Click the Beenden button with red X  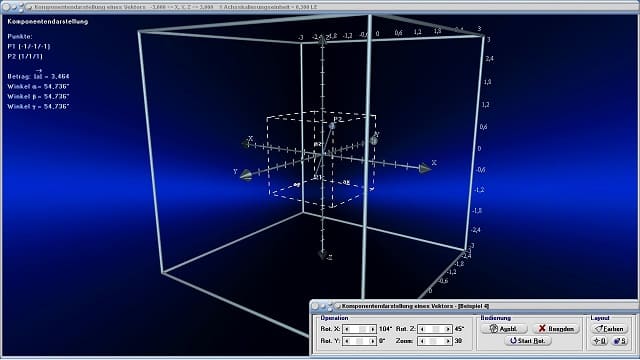coord(556,329)
